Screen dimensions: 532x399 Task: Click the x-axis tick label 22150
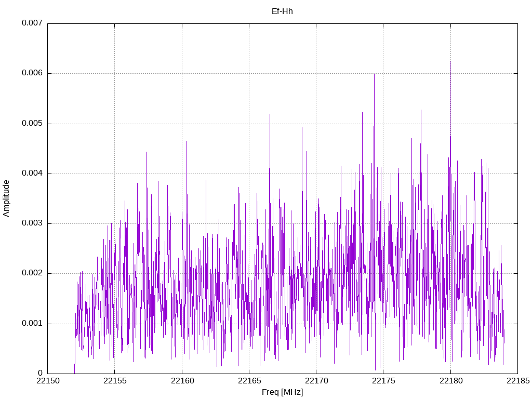(47, 381)
